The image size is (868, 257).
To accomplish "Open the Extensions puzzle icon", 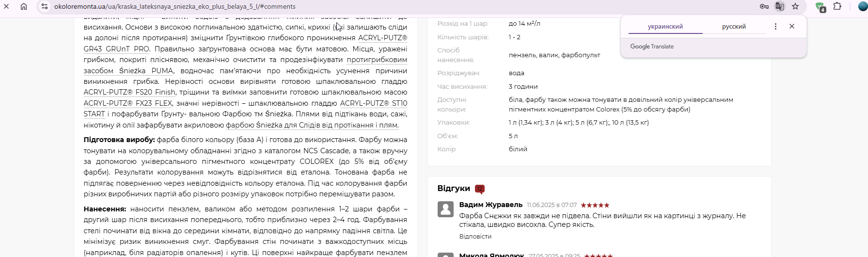I will [837, 6].
